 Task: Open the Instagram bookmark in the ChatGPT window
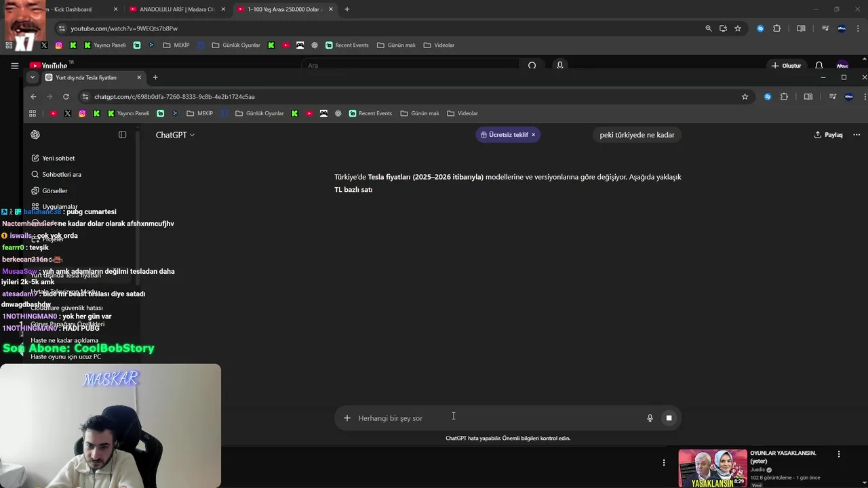(x=82, y=113)
